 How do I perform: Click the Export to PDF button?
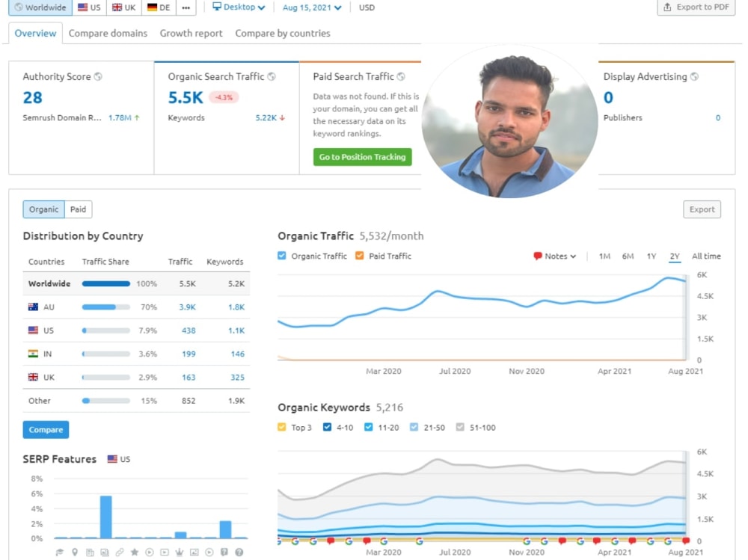(696, 7)
